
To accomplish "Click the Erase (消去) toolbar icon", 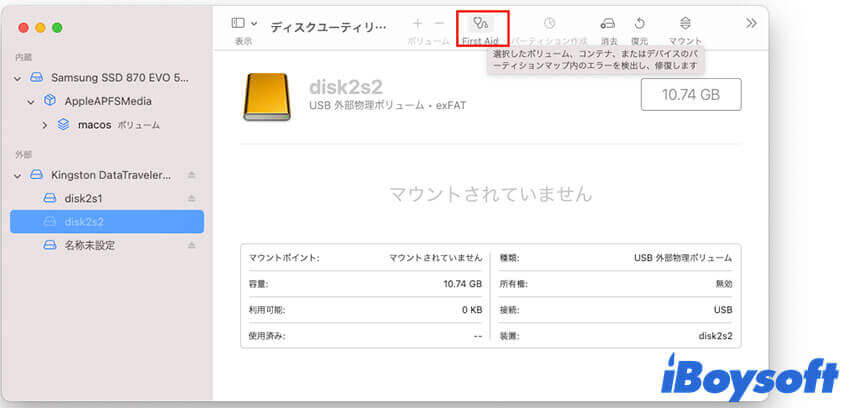I will 608,23.
